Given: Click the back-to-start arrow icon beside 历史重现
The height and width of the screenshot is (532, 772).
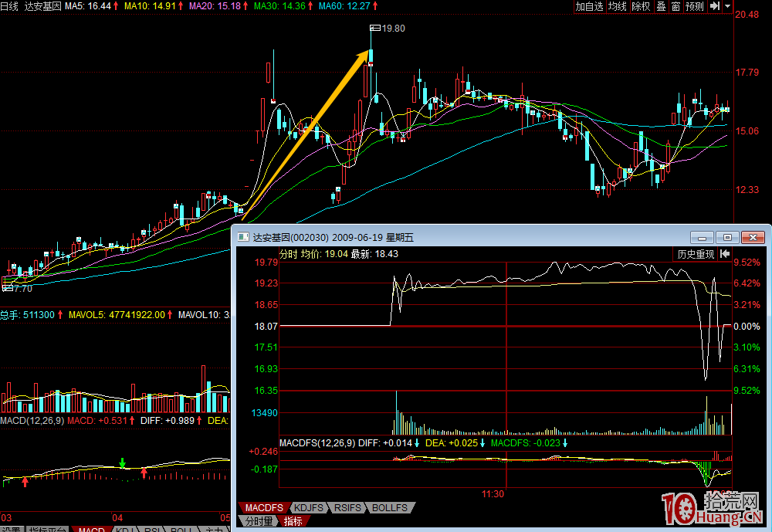Looking at the screenshot, I should [x=725, y=254].
